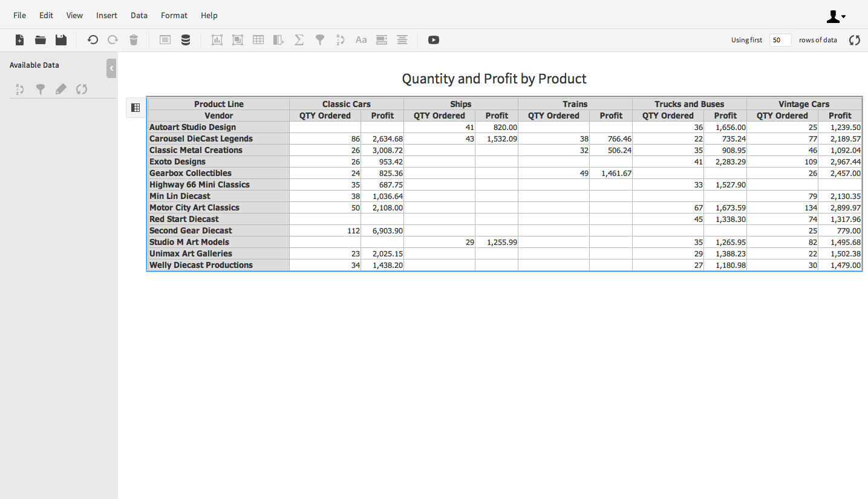Edit Available Data with the pencil icon

(x=61, y=90)
